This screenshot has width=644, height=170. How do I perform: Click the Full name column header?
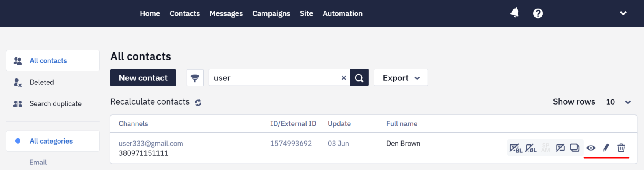(x=402, y=124)
